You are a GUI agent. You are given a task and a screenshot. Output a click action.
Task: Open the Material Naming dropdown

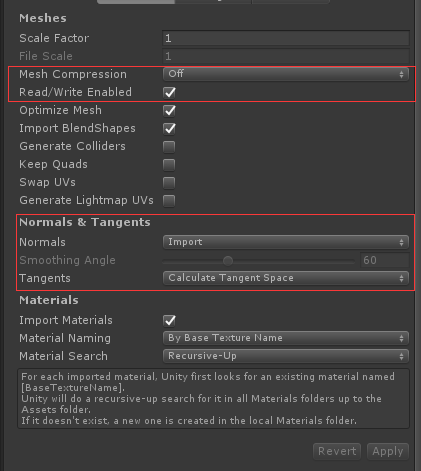tap(286, 338)
